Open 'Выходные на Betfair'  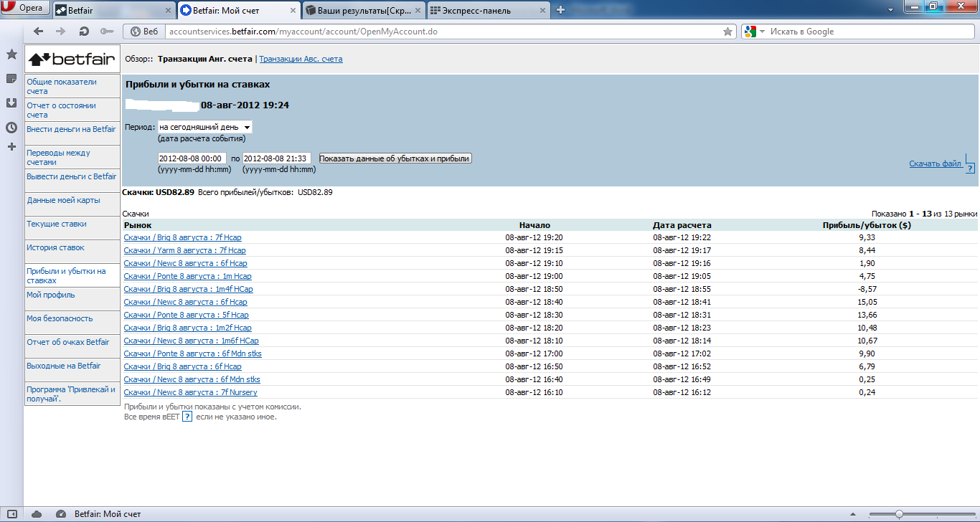tap(72, 370)
